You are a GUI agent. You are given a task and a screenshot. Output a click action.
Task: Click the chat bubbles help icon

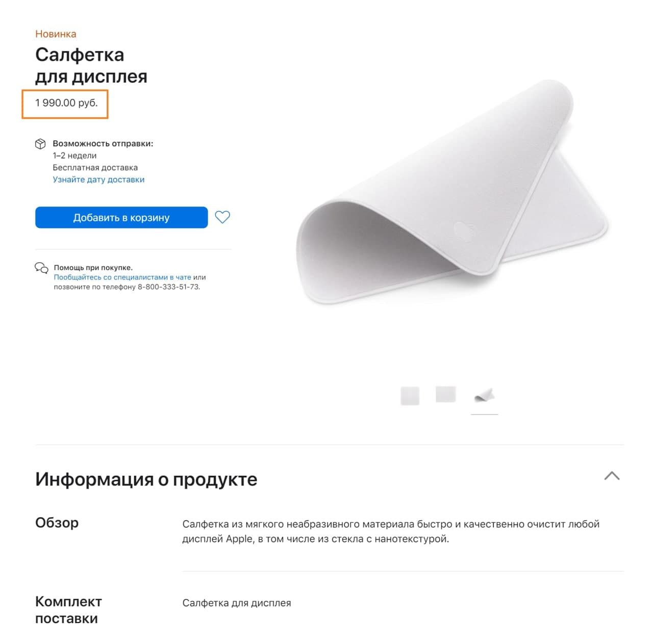[41, 268]
